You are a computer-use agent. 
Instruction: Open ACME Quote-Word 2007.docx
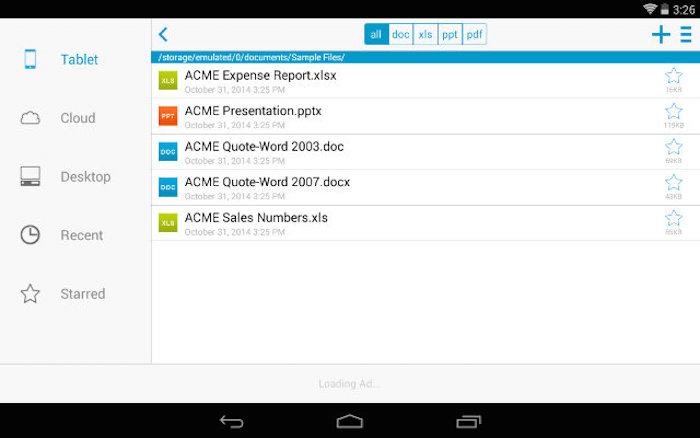pyautogui.click(x=425, y=188)
